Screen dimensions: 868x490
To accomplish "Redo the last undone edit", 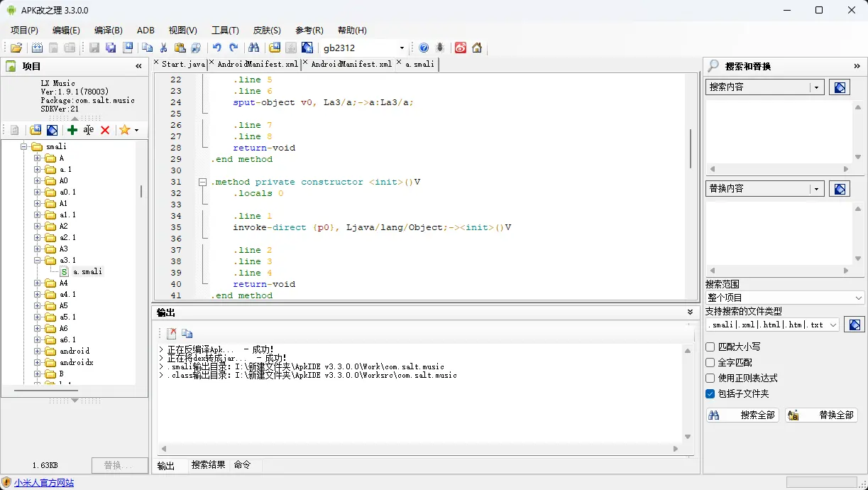I will [x=233, y=48].
